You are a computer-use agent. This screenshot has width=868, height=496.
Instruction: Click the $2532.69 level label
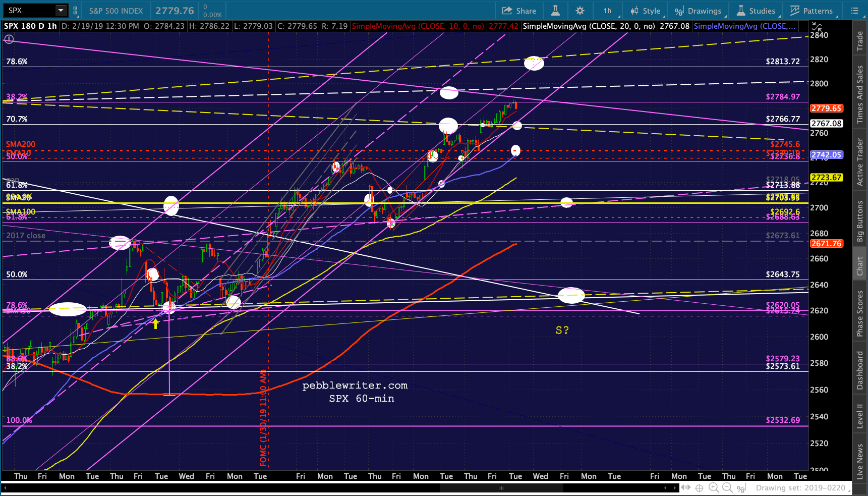pyautogui.click(x=783, y=420)
